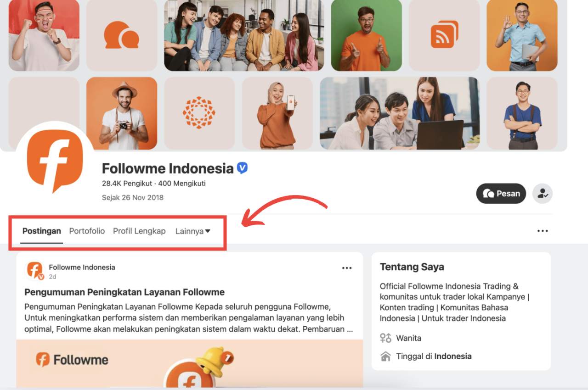Image resolution: width=588 pixels, height=390 pixels.
Task: Click the Followme Indonesia post author name
Action: (82, 267)
